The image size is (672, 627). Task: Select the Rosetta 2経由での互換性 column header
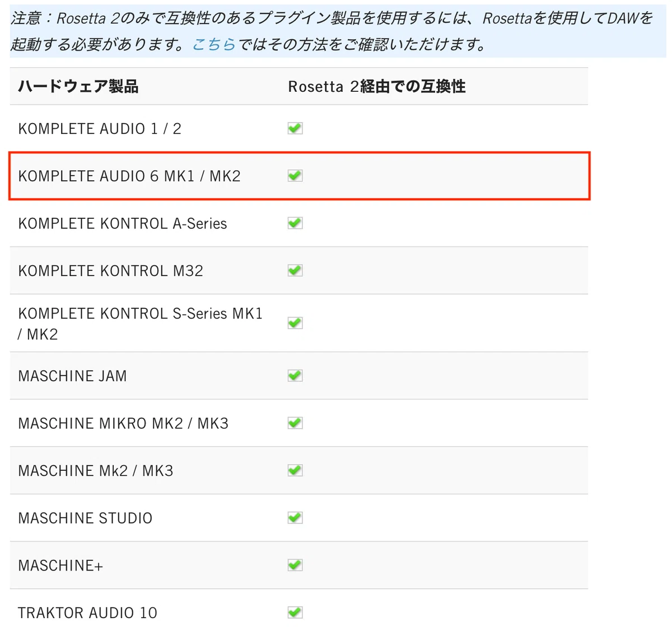pos(377,86)
